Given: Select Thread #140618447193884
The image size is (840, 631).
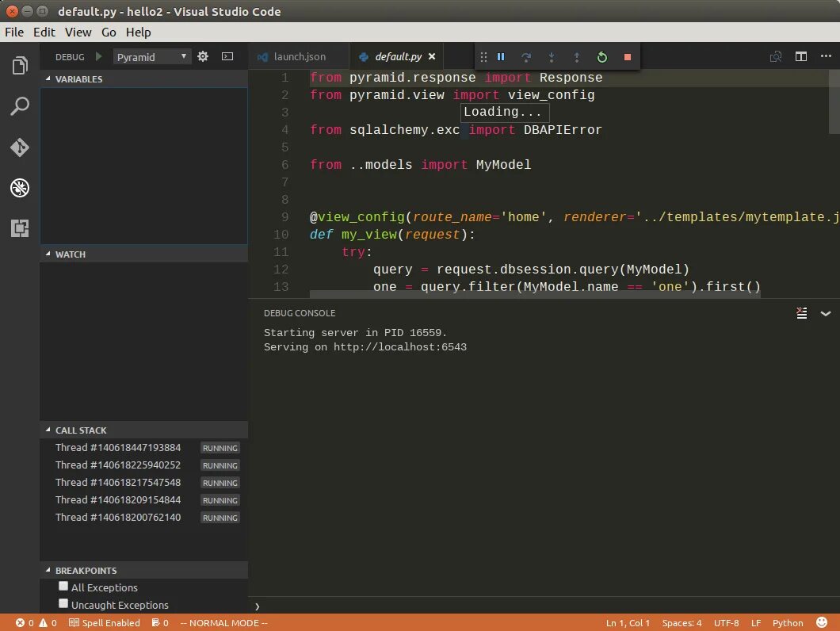Looking at the screenshot, I should pos(143,448).
